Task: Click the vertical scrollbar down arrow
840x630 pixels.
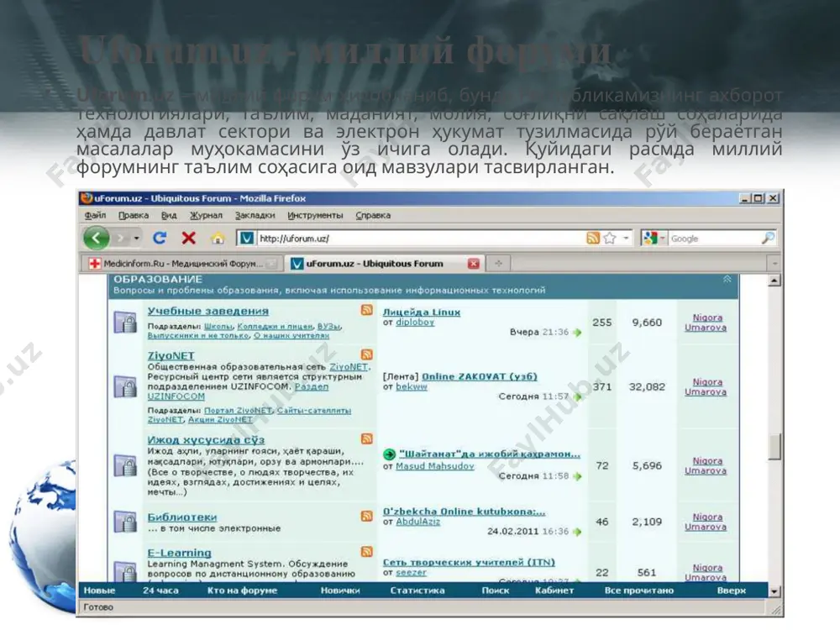Action: click(x=774, y=591)
